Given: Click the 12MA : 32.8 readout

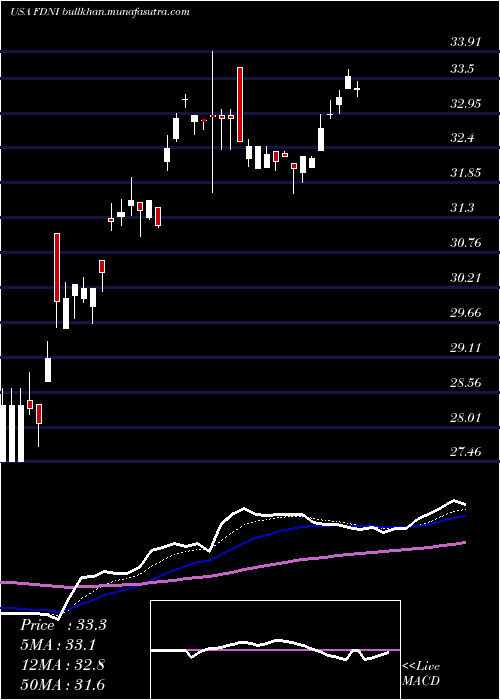Looking at the screenshot, I should coord(62,664).
